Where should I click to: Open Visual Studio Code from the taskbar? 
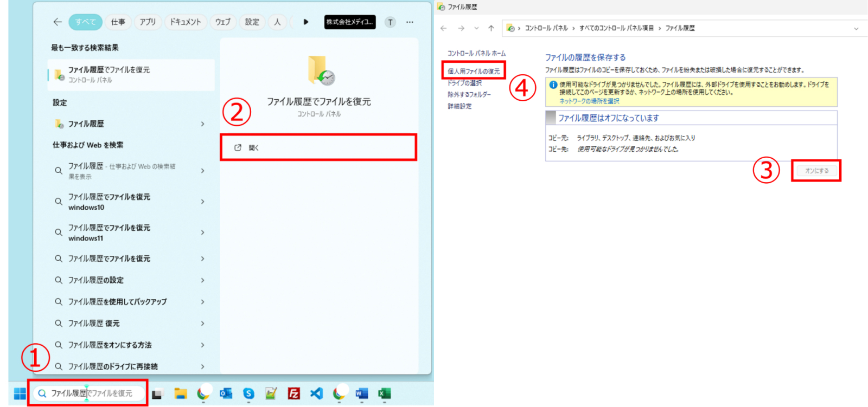point(316,393)
